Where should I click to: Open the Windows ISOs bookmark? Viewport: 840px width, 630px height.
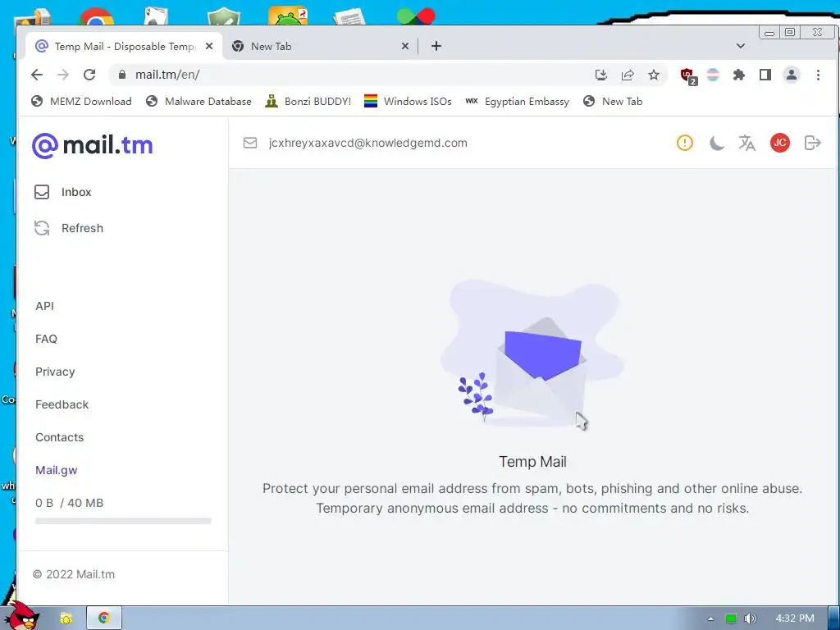coord(408,101)
